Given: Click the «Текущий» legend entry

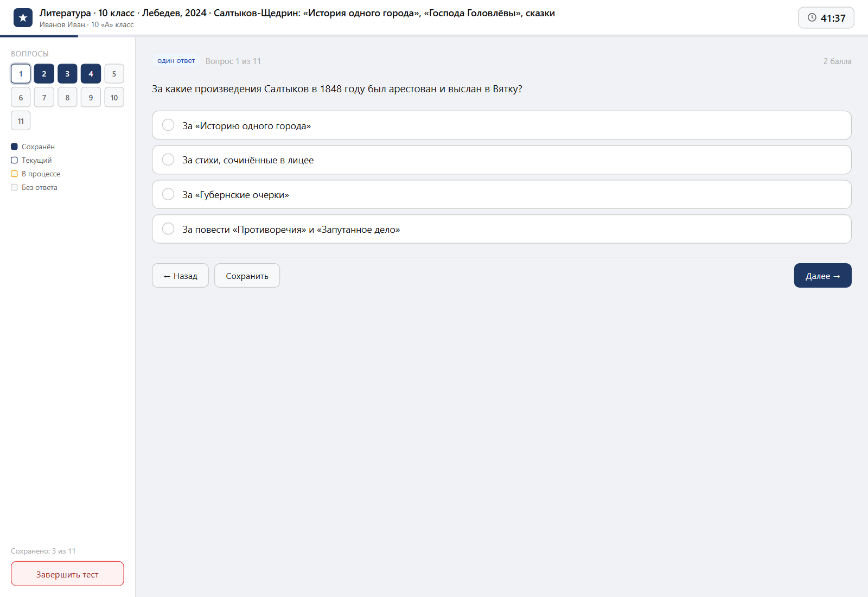Looking at the screenshot, I should [31, 160].
